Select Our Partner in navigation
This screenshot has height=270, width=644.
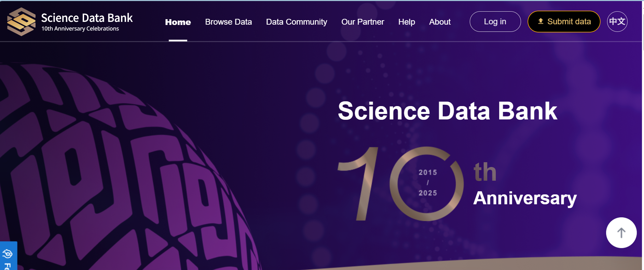[363, 22]
